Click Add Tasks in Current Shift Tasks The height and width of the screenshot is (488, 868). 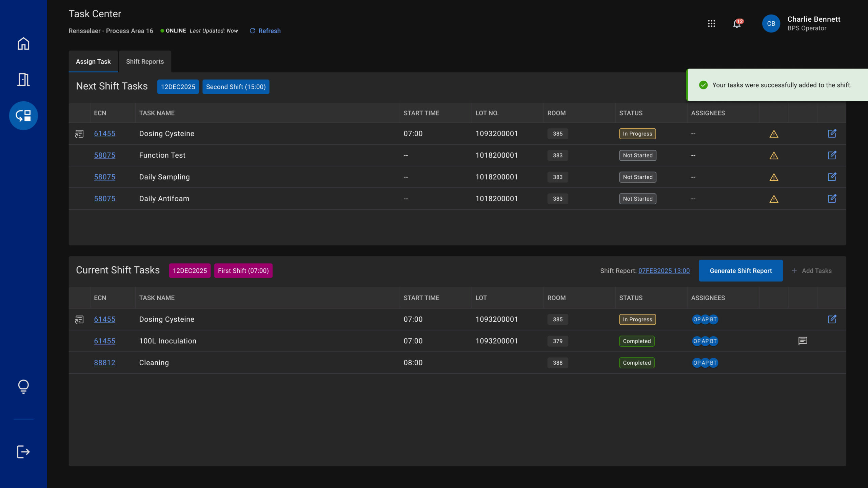[x=812, y=271]
